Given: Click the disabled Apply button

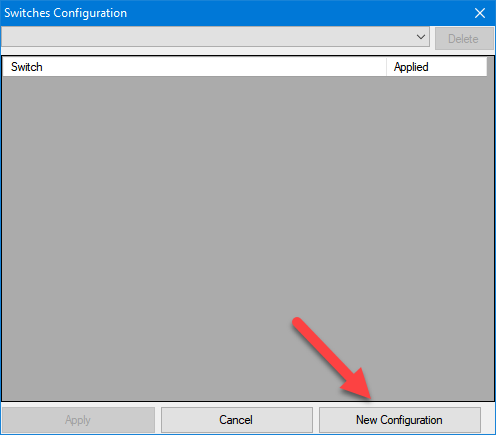Looking at the screenshot, I should [x=78, y=420].
